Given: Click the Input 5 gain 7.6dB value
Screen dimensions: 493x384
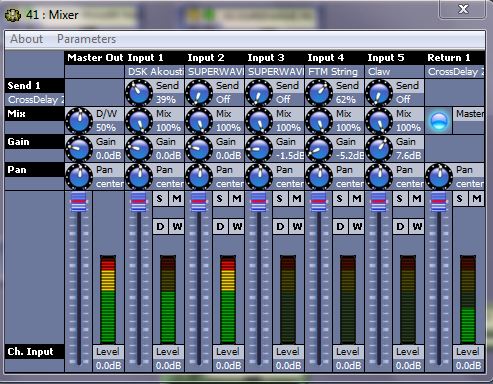Looking at the screenshot, I should click(408, 156).
